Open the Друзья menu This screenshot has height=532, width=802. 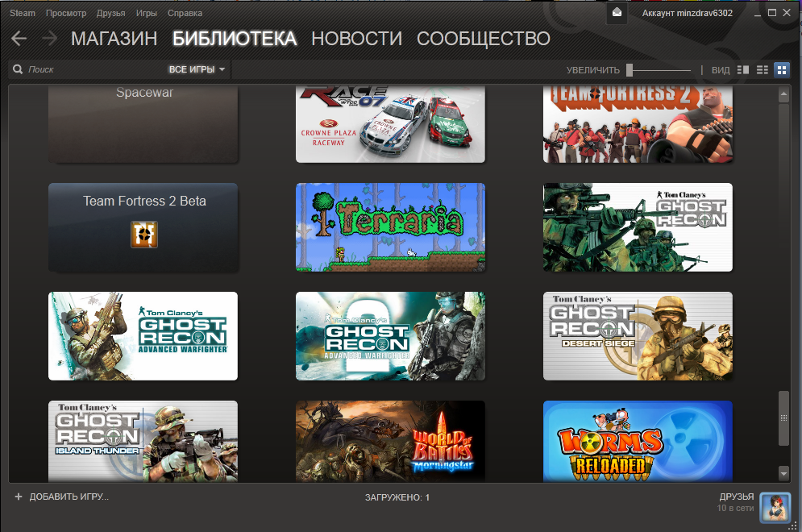(x=110, y=13)
